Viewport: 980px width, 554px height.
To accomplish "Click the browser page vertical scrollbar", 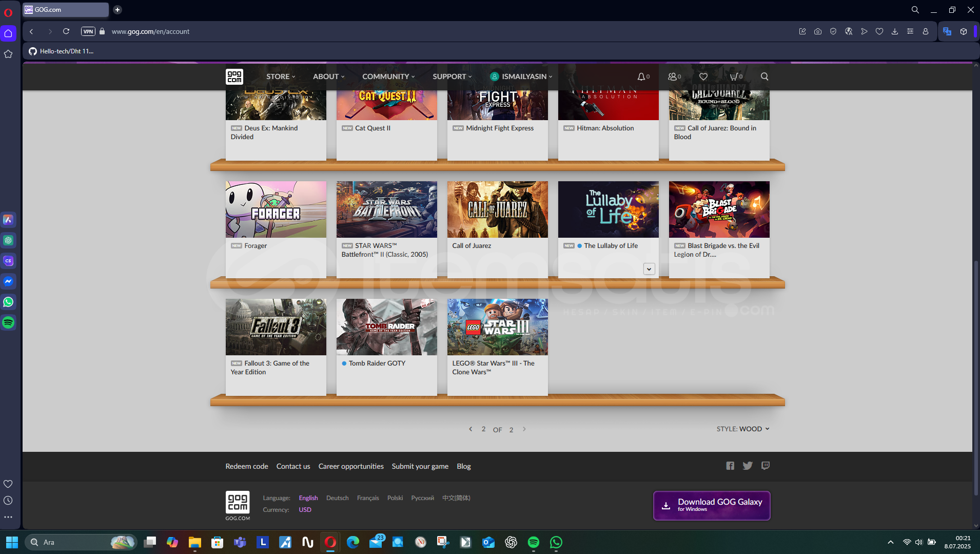I will coord(976,377).
